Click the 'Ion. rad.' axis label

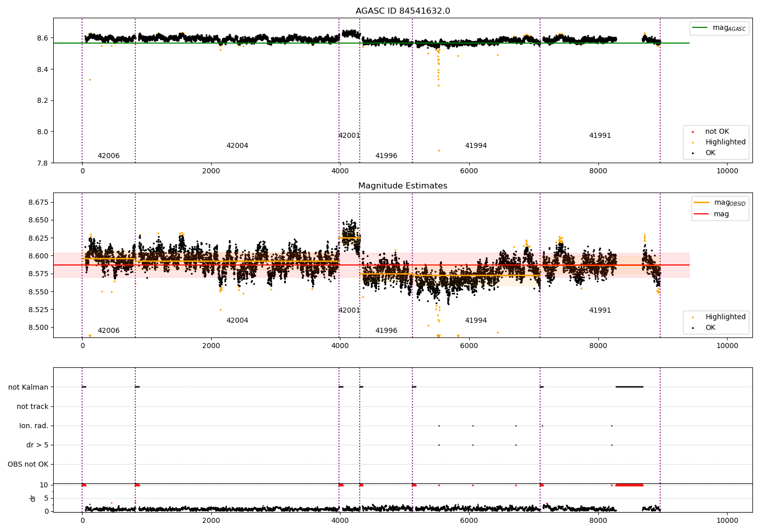pos(34,426)
